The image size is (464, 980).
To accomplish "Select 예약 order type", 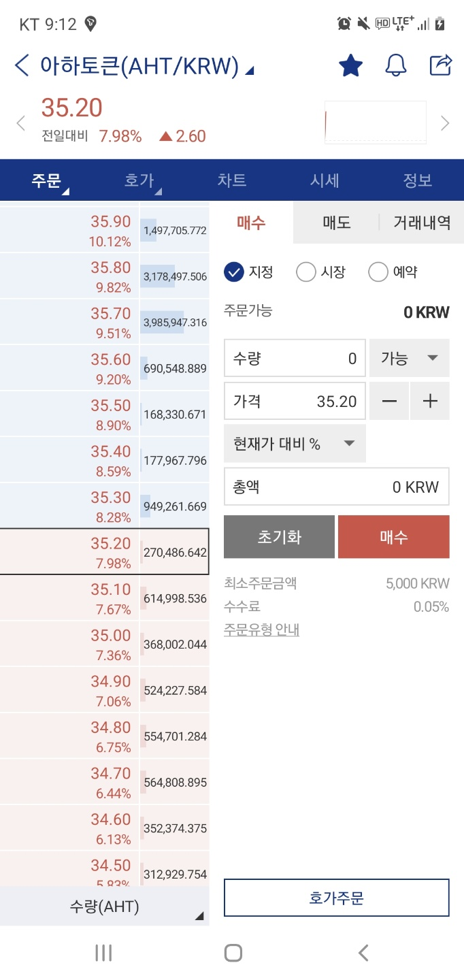I will (x=393, y=272).
